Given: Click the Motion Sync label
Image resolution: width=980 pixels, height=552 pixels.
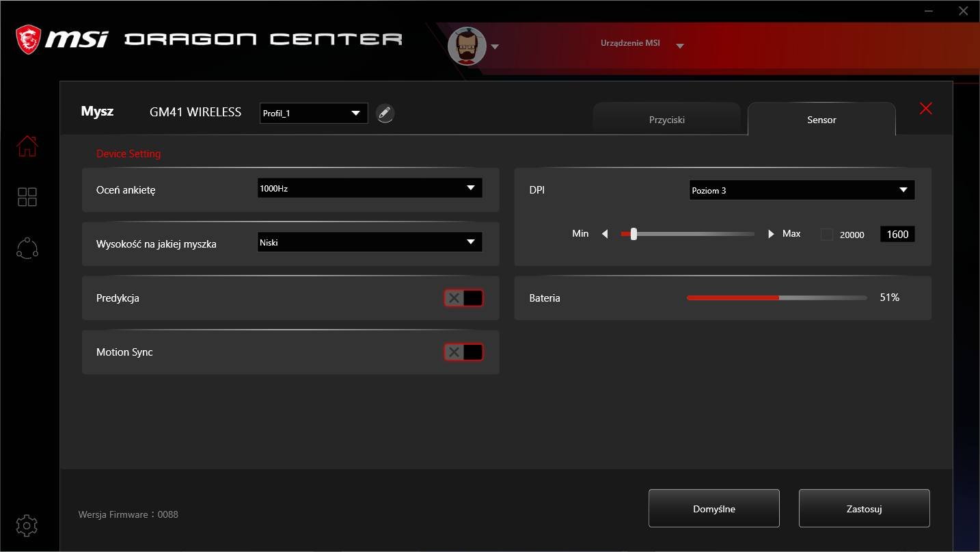Looking at the screenshot, I should click(124, 352).
